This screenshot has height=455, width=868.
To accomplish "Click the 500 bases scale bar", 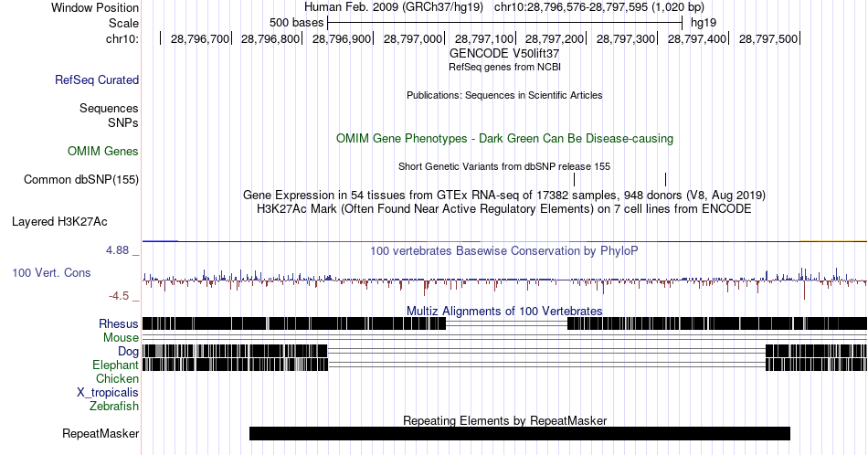I will [x=505, y=23].
